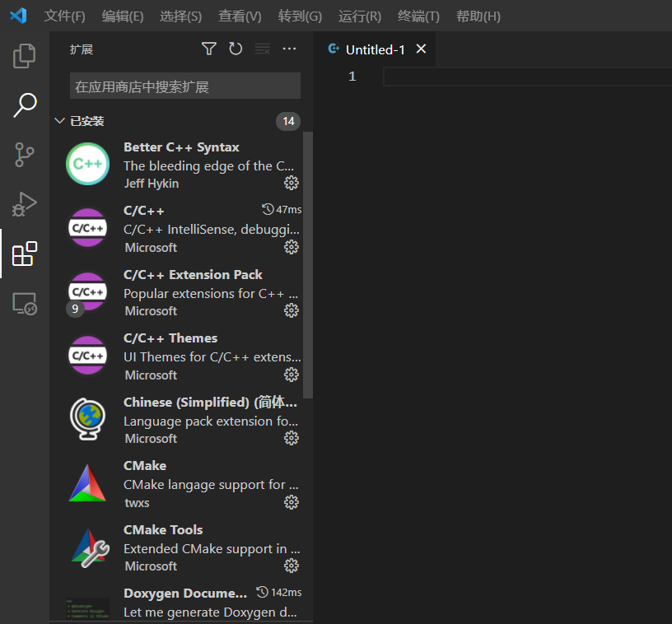Click the Chinese language pack globe icon
This screenshot has width=672, height=624.
pos(88,419)
